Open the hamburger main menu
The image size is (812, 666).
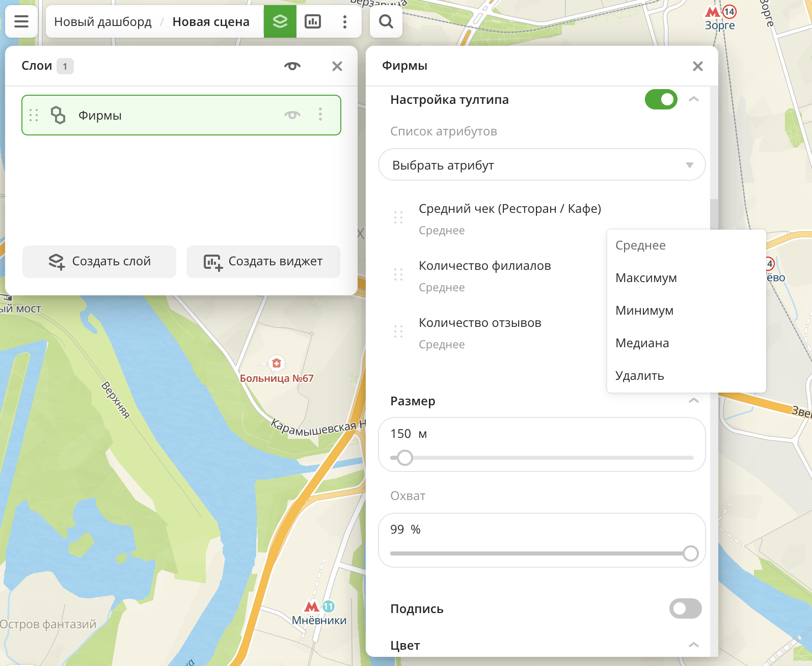(x=21, y=21)
